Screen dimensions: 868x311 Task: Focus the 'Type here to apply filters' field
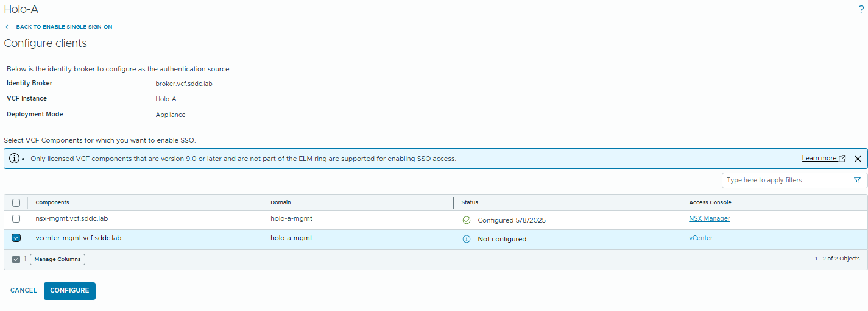[x=786, y=181]
